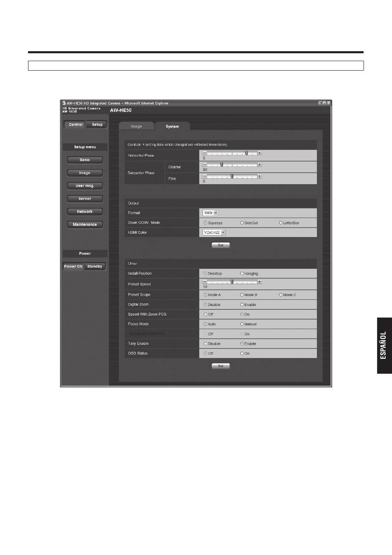The image size is (392, 555).
Task: Select SideCut Down CONV. Mode
Action: click(x=242, y=223)
